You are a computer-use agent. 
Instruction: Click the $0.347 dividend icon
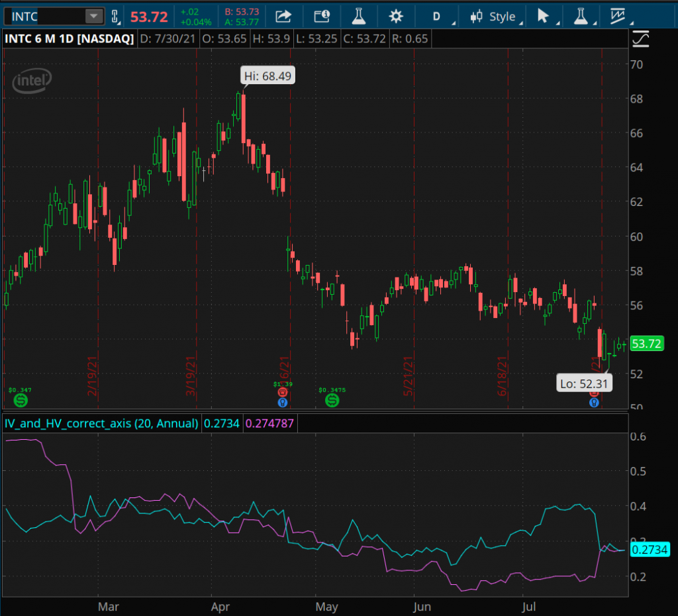tap(21, 399)
